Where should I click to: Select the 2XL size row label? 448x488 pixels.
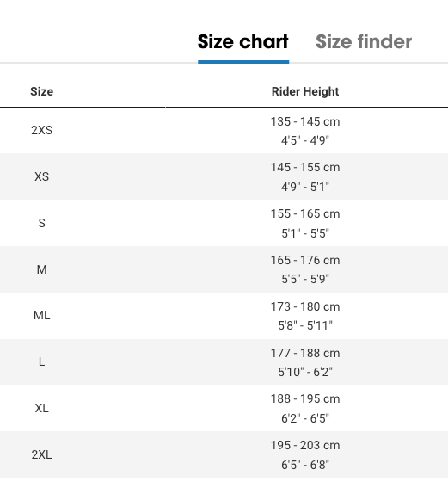41,454
